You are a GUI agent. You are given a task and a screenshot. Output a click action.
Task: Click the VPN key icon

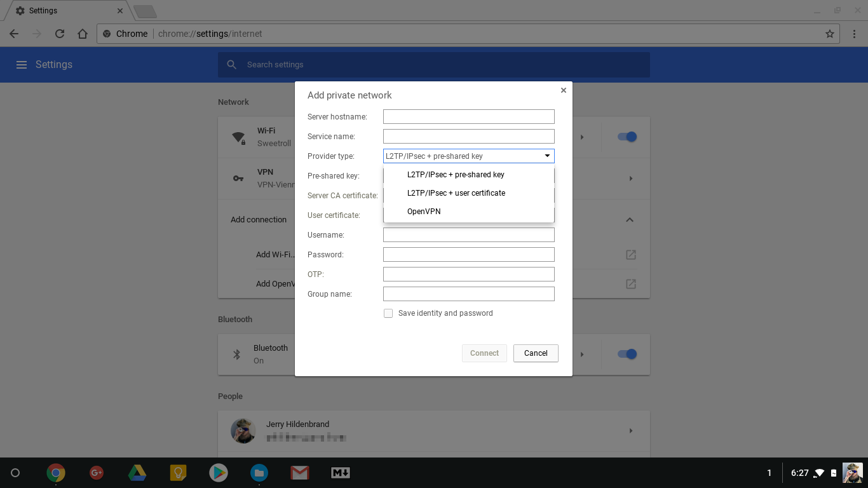[238, 179]
